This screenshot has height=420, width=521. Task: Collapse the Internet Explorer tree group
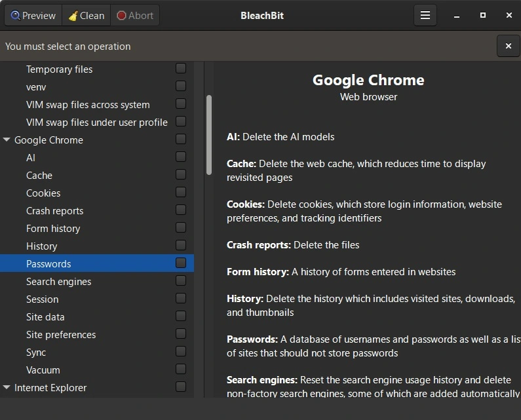(x=7, y=387)
